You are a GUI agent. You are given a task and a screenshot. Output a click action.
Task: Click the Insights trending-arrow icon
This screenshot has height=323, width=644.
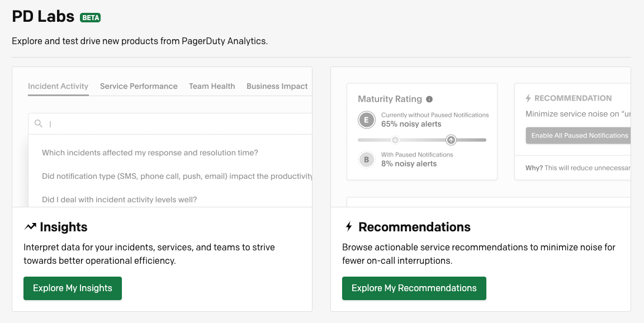[30, 227]
